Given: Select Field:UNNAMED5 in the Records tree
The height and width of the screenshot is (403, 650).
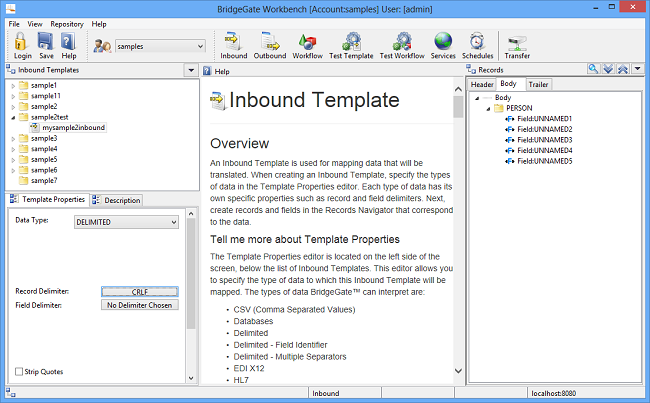Looking at the screenshot, I should click(x=545, y=161).
